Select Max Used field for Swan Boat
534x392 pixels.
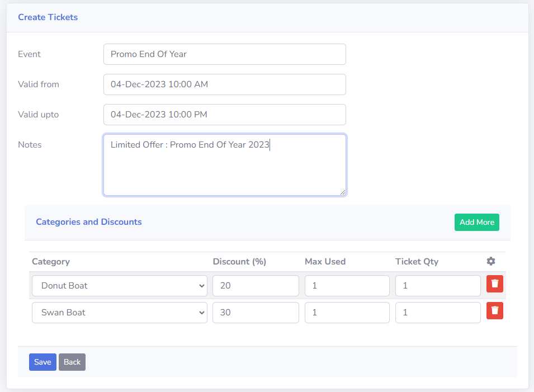[347, 313]
